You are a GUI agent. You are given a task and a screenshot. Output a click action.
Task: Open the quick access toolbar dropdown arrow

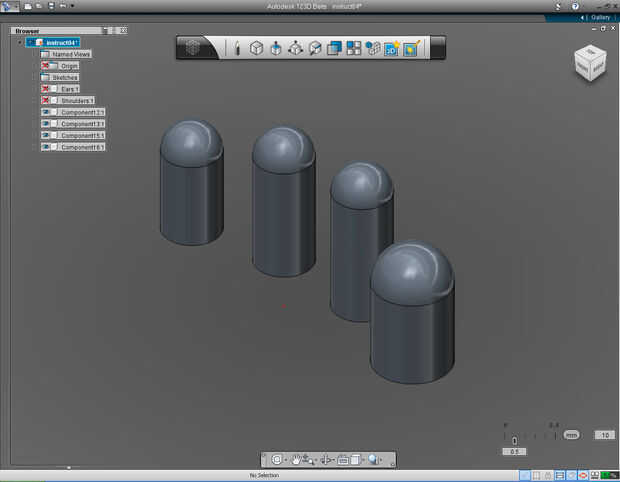coord(72,6)
